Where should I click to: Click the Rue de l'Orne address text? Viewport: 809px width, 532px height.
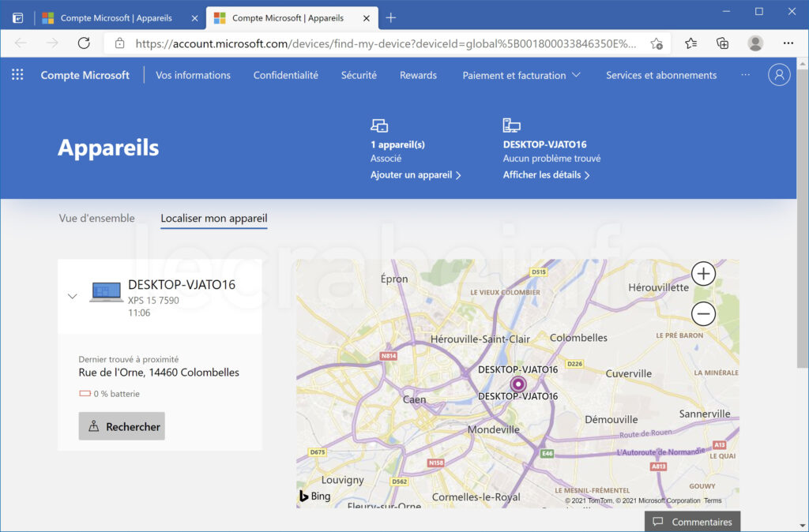159,373
